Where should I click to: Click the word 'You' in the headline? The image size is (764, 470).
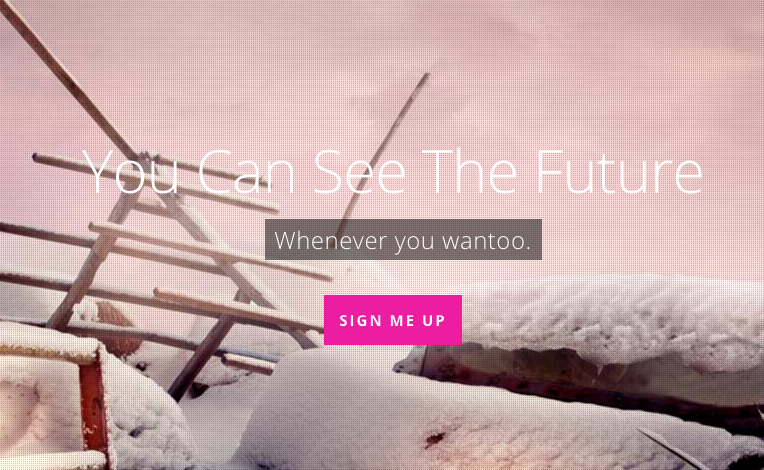131,172
